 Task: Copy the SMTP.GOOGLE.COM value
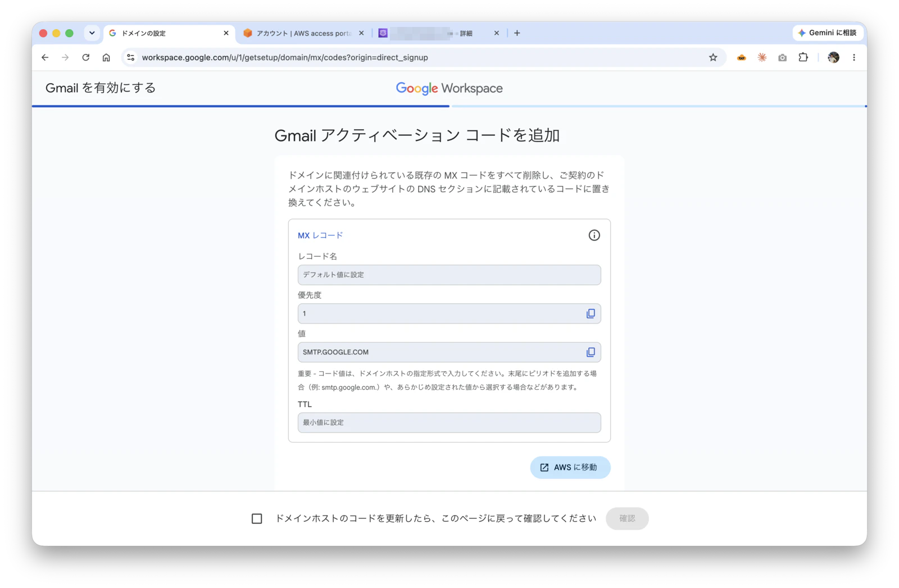(591, 352)
